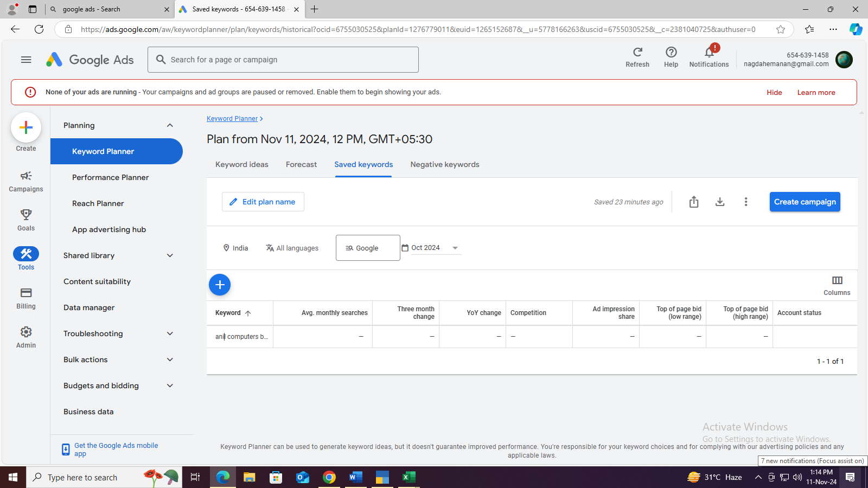
Task: Open the Notifications bell
Action: coord(709,53)
